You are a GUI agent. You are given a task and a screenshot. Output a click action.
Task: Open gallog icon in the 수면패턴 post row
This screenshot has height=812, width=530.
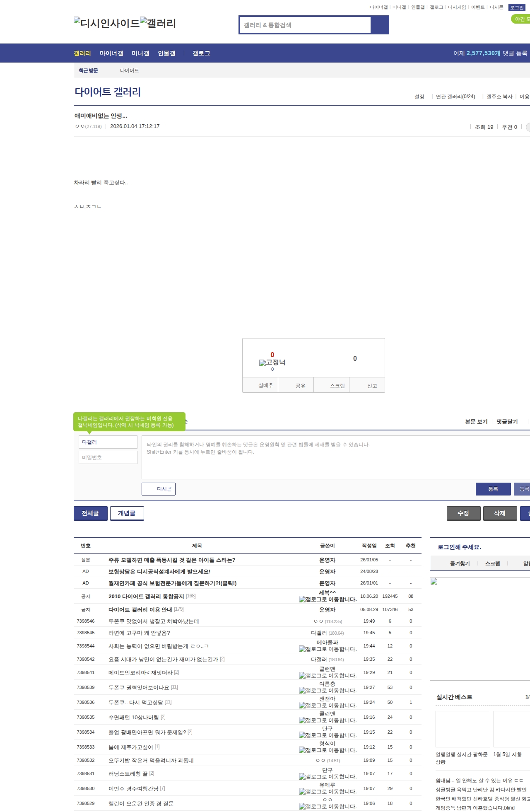328,720
